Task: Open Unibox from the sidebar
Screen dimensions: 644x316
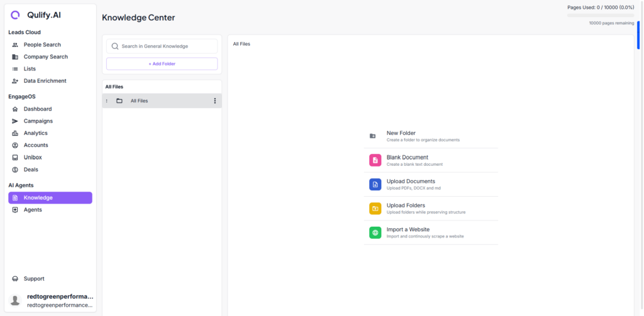Action: pyautogui.click(x=50, y=157)
